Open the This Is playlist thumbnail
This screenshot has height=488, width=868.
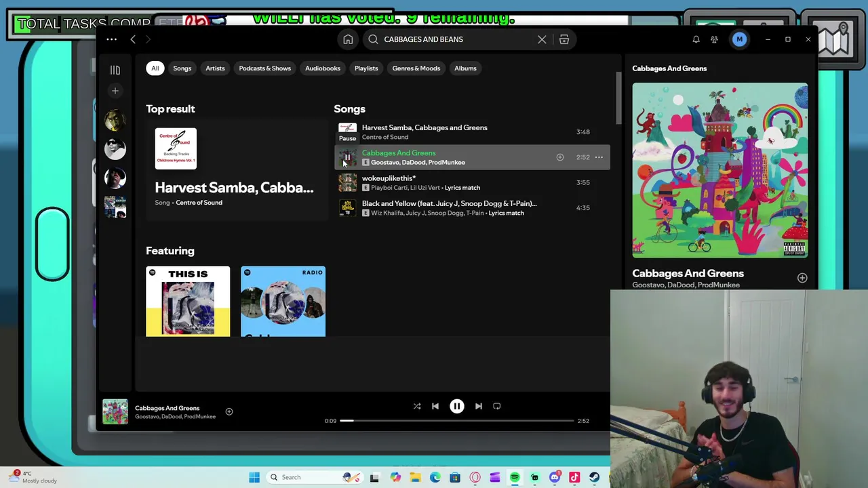point(188,302)
